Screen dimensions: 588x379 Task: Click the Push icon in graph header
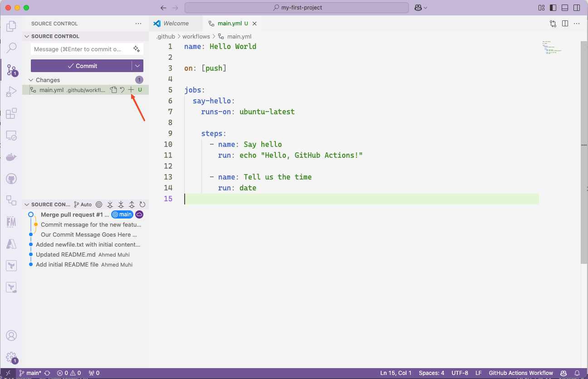(x=132, y=204)
